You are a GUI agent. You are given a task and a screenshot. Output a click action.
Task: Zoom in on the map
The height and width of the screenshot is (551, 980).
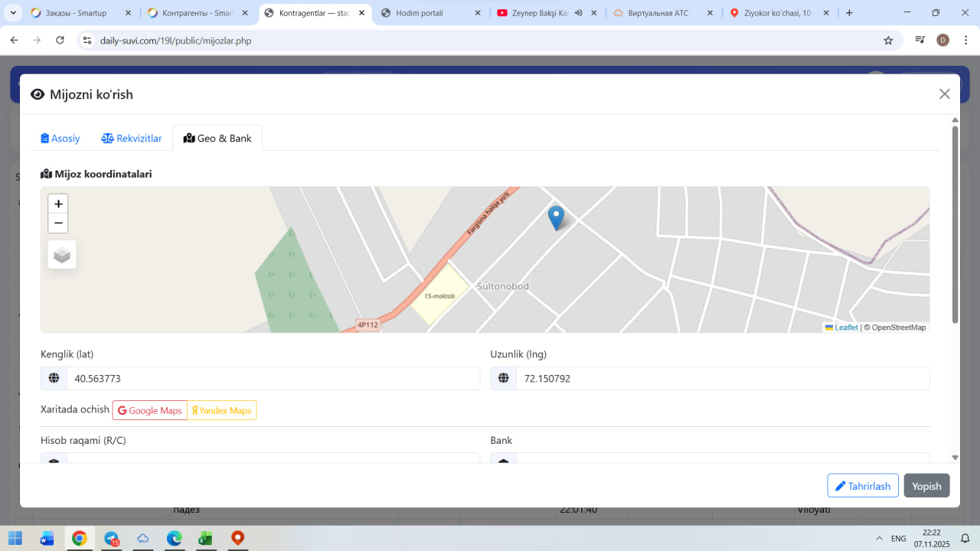pyautogui.click(x=58, y=204)
